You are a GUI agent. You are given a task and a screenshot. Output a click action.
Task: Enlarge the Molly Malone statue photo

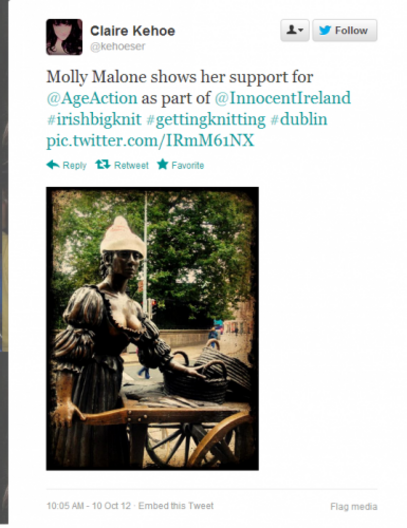152,329
